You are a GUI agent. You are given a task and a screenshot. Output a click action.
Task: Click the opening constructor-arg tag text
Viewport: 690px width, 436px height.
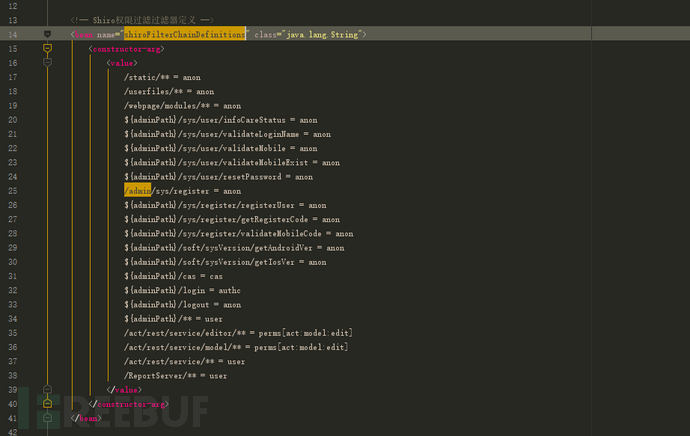pos(126,49)
